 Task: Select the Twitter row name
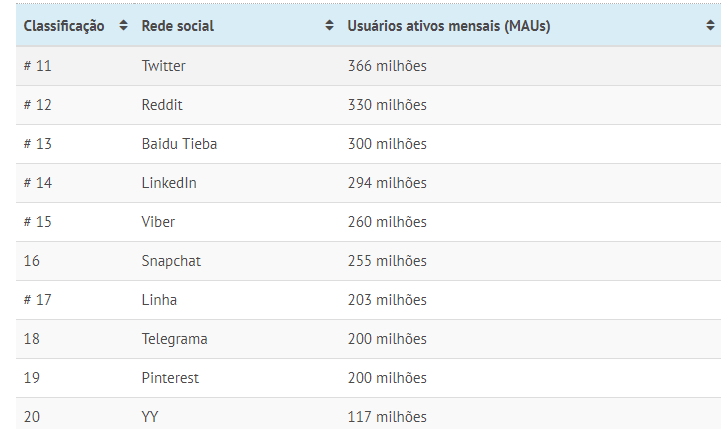[x=163, y=66]
